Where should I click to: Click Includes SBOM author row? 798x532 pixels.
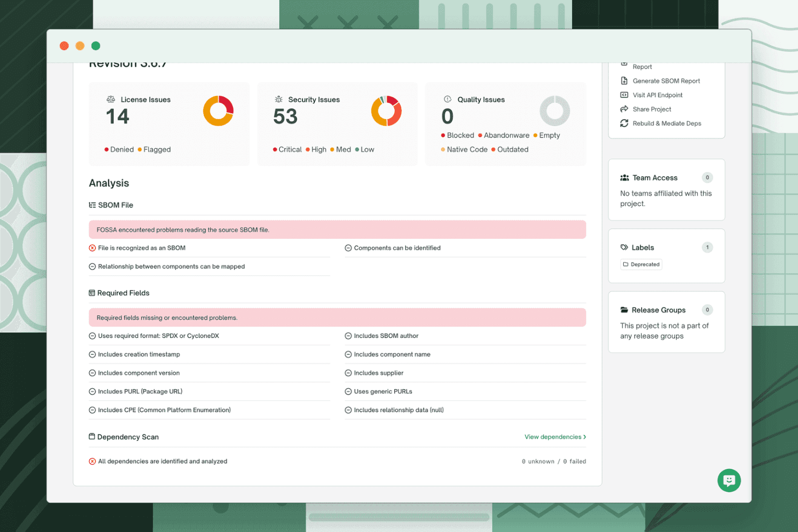click(x=465, y=336)
